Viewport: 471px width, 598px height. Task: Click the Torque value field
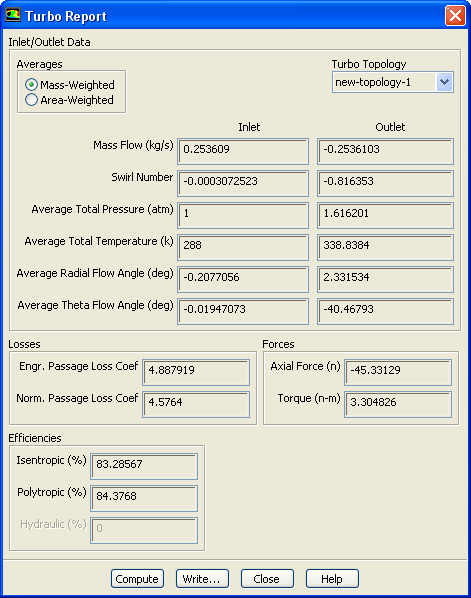(x=398, y=404)
